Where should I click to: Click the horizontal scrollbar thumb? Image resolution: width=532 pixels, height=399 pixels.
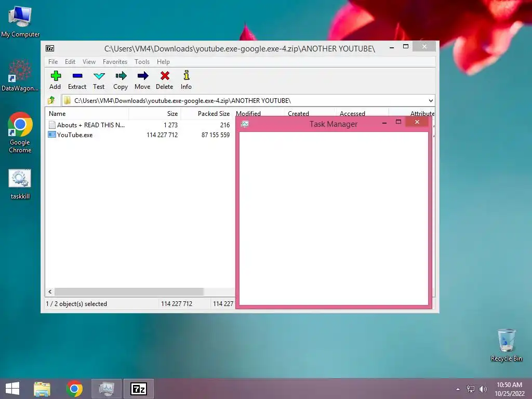click(x=129, y=291)
